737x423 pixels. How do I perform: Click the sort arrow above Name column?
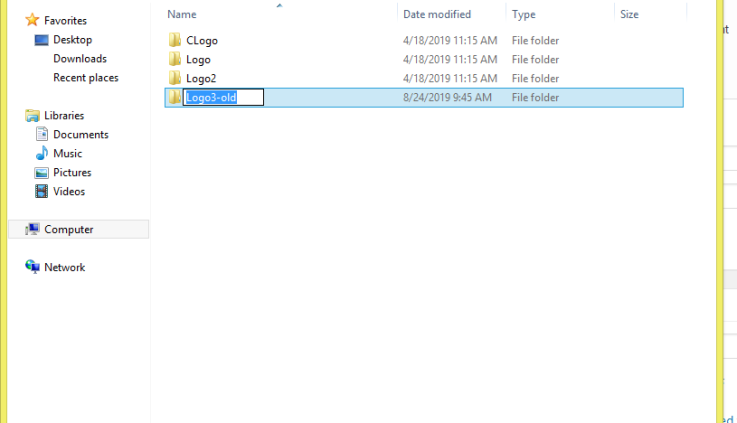279,5
